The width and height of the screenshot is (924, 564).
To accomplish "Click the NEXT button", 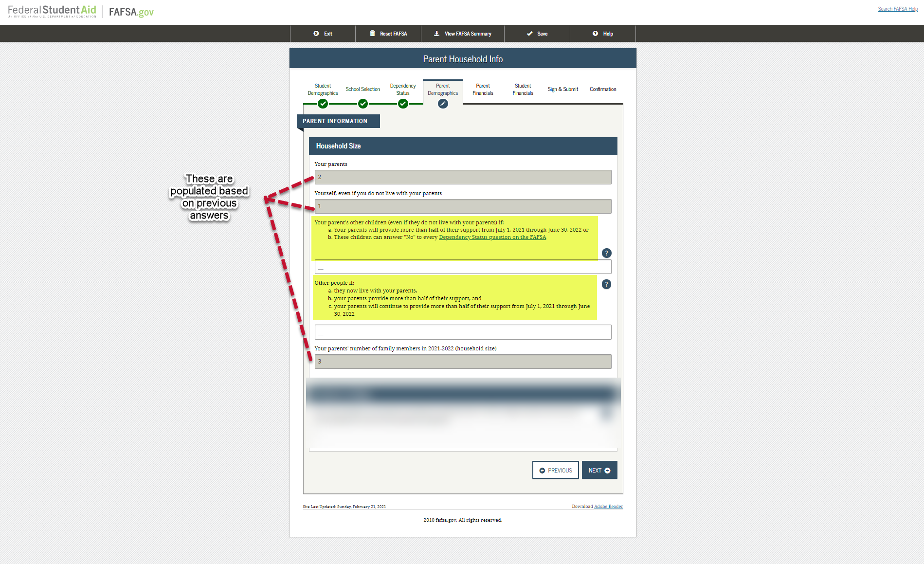I will pos(599,470).
